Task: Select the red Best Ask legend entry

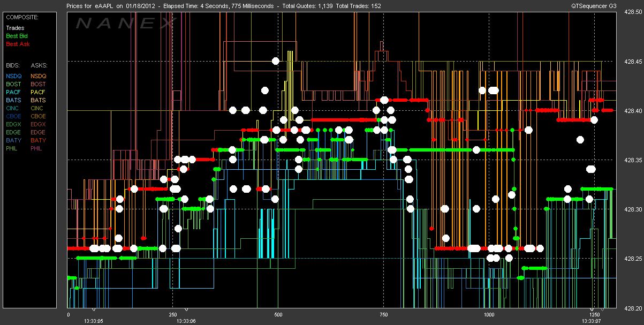Action: click(x=17, y=44)
